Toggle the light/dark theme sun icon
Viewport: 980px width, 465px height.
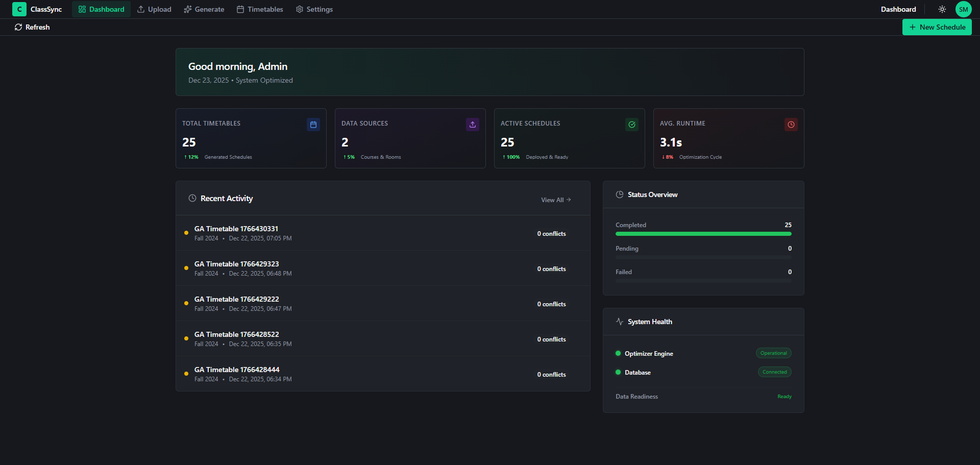[942, 9]
